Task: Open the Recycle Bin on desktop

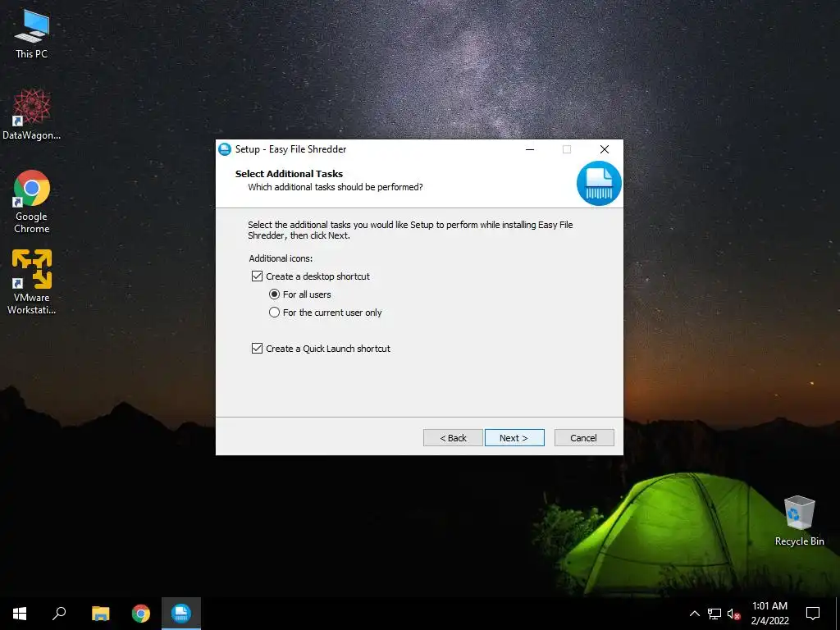Action: click(x=799, y=521)
